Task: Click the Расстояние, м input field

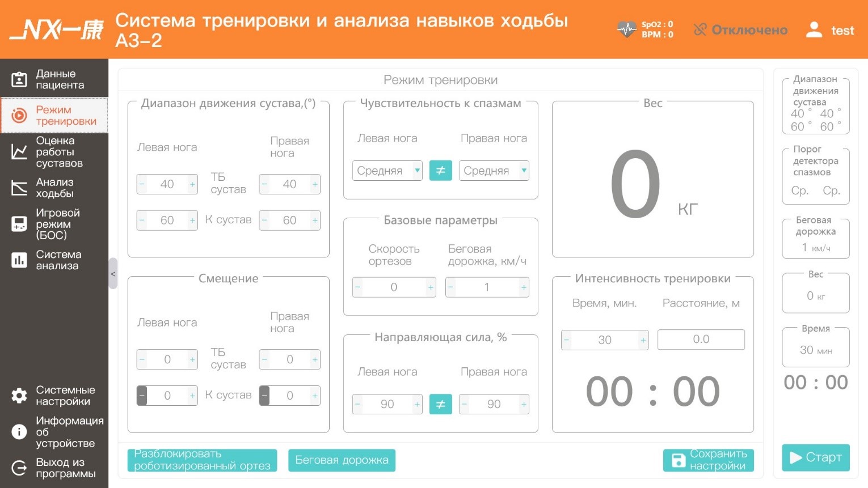Action: click(701, 340)
